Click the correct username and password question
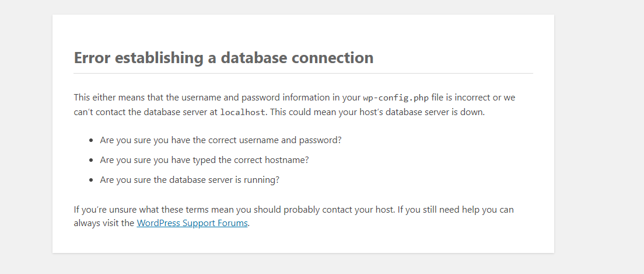This screenshot has height=274, width=644. [220, 140]
